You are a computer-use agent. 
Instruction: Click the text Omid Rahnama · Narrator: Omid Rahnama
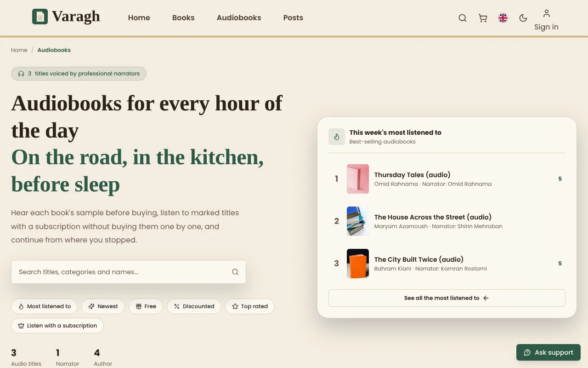point(433,184)
